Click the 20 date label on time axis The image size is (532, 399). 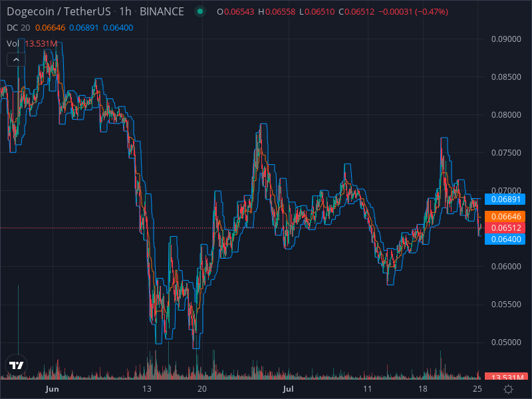tap(202, 389)
